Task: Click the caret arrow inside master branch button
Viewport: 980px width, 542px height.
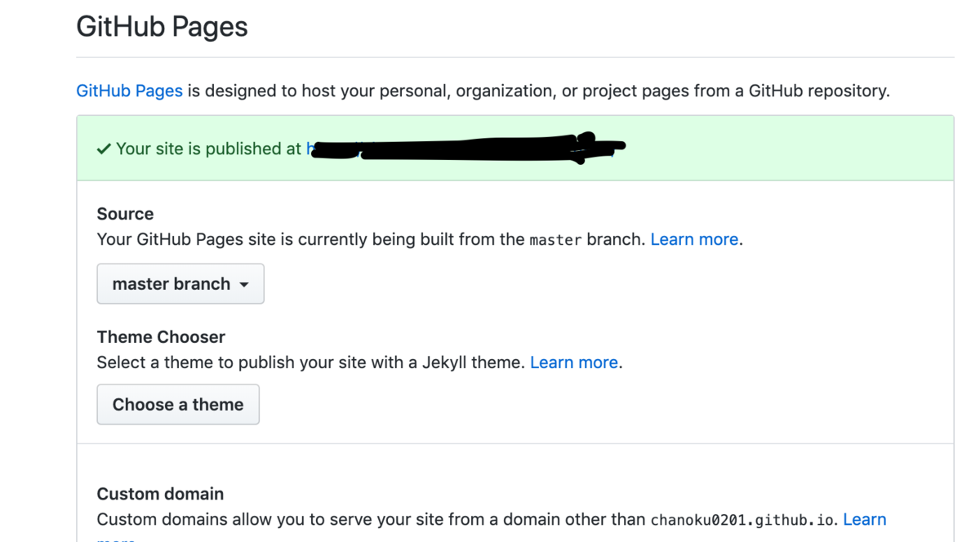Action: pos(244,285)
